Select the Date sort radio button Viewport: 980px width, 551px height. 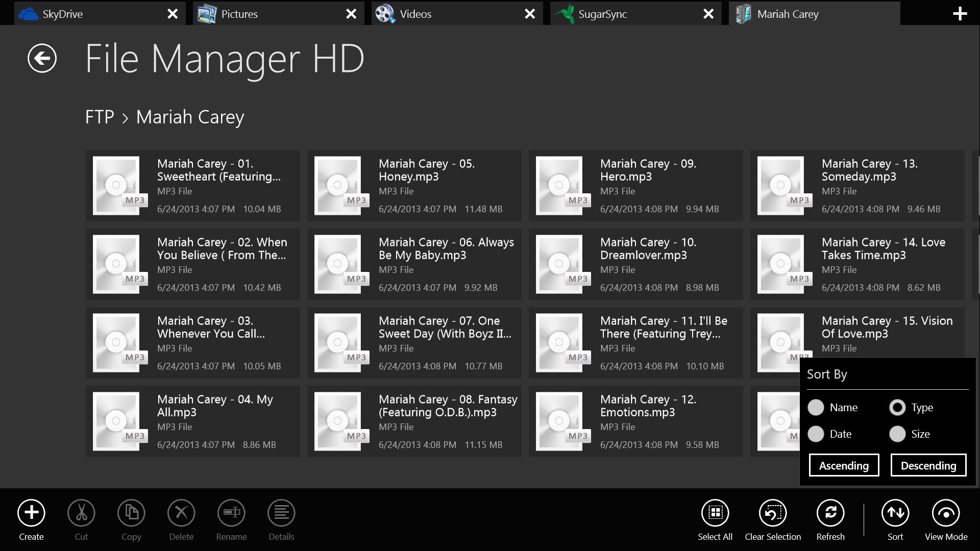[x=816, y=434]
